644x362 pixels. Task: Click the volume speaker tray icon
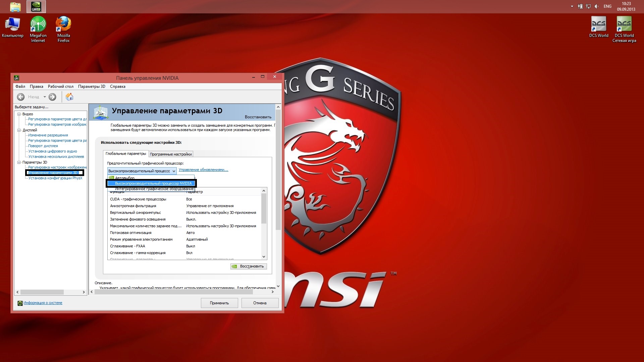pos(597,6)
